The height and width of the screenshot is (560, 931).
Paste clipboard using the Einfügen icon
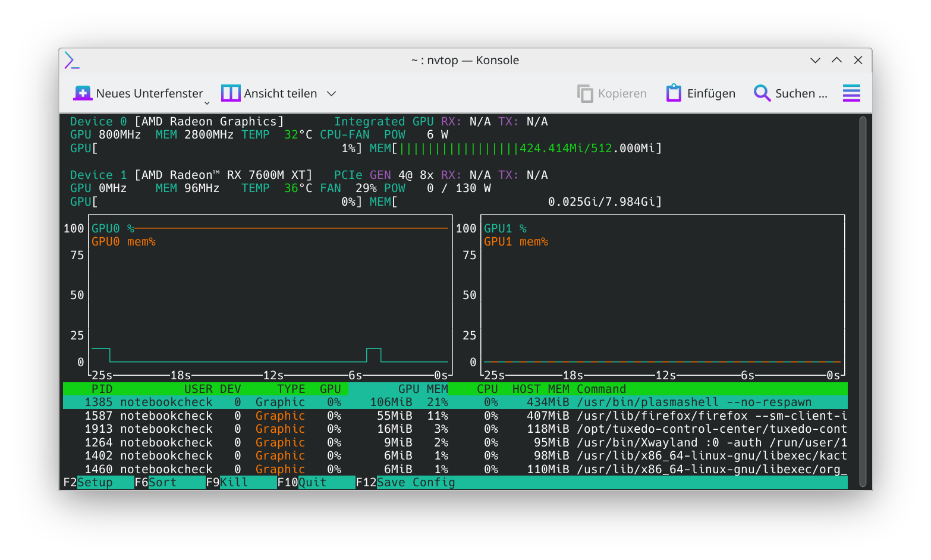click(x=674, y=93)
